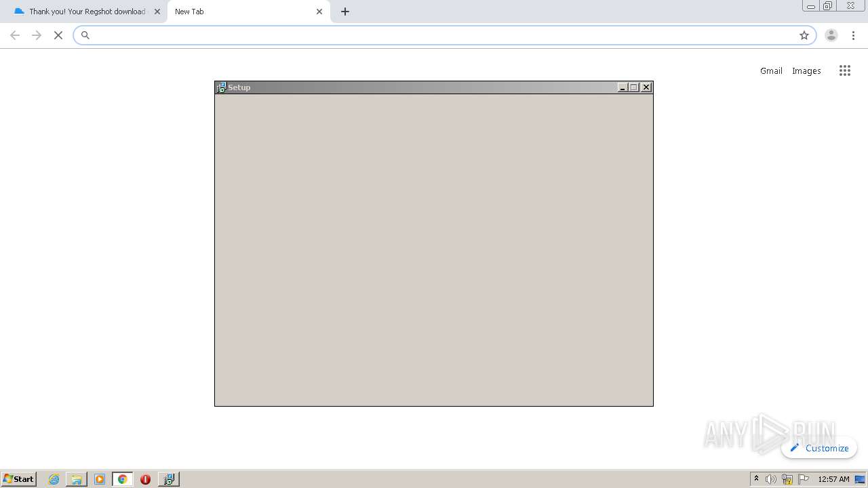Click the Setup window title icon
Screen dimensions: 868x488
(x=221, y=87)
